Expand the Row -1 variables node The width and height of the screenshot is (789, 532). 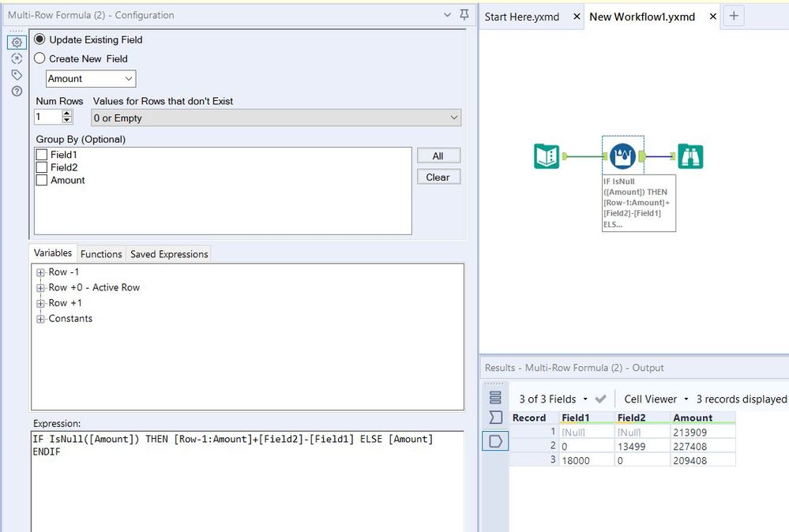click(x=40, y=272)
